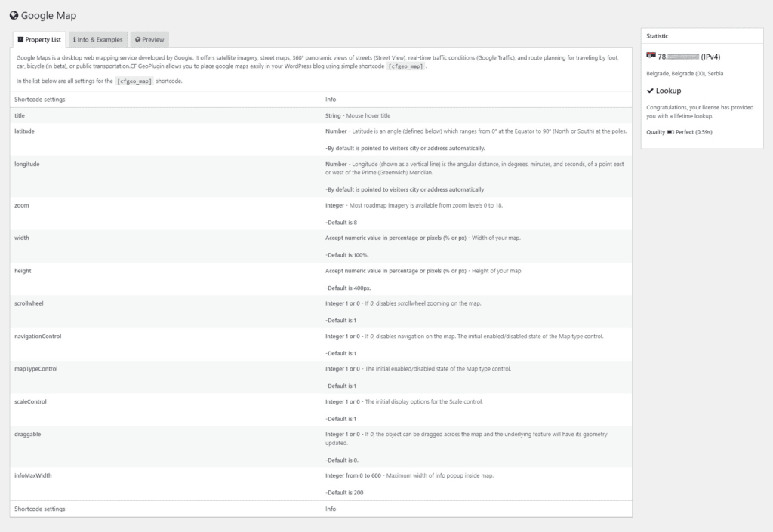
Task: Select the scaleControl setting name
Action: (x=30, y=402)
